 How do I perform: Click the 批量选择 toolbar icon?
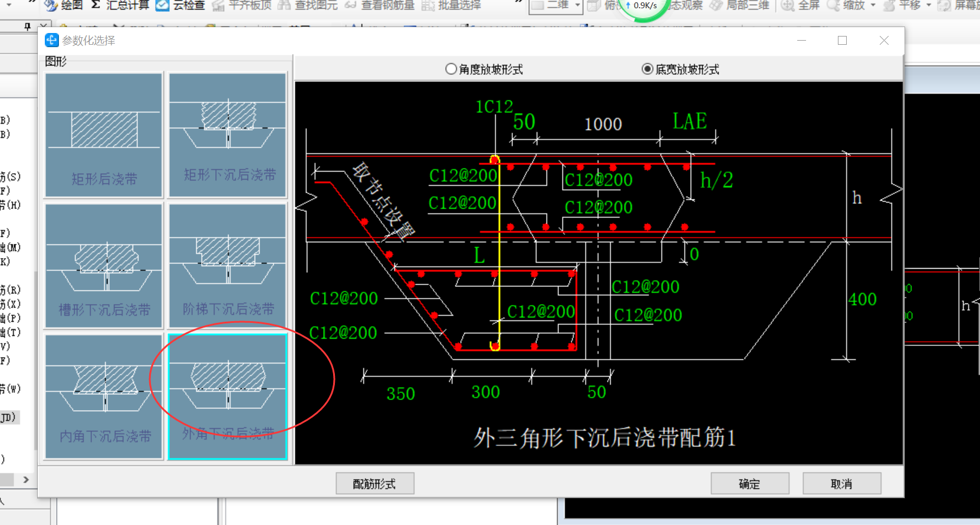pos(428,5)
